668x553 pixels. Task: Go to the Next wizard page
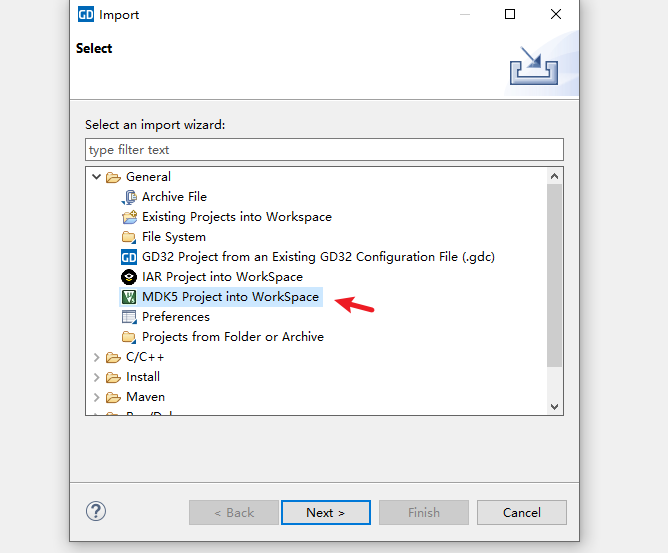tap(325, 513)
